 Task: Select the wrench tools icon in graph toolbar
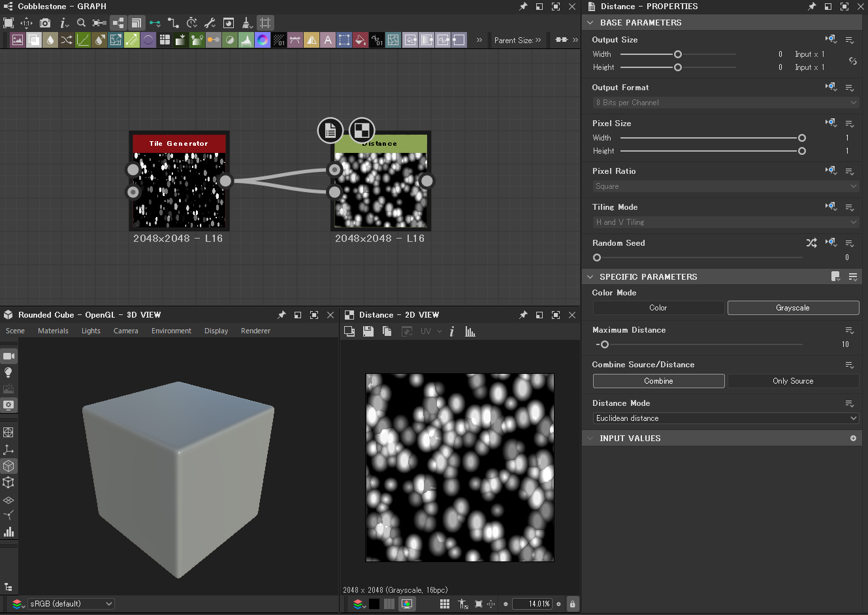(210, 22)
